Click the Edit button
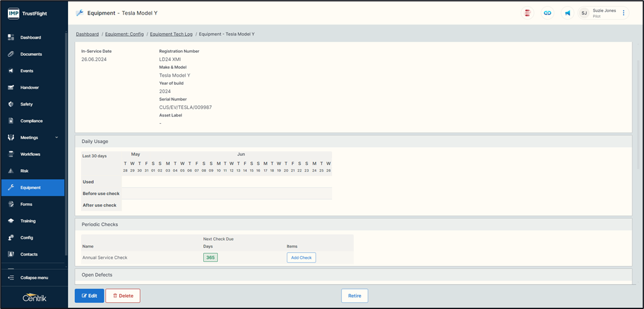The height and width of the screenshot is (309, 644). [89, 296]
